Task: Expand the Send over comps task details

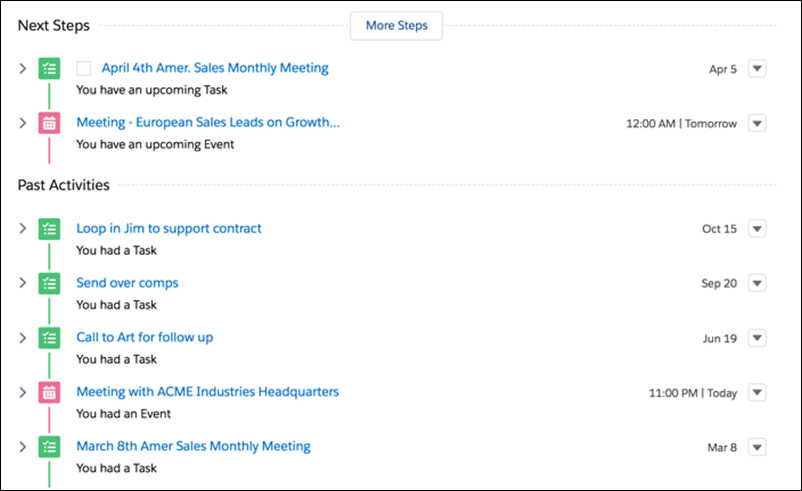Action: pyautogui.click(x=23, y=283)
